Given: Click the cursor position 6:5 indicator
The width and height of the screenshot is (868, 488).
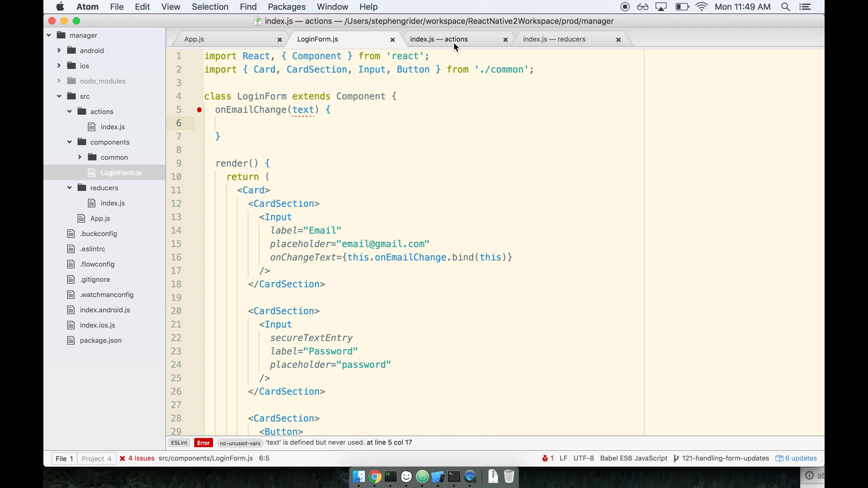Looking at the screenshot, I should pyautogui.click(x=264, y=458).
